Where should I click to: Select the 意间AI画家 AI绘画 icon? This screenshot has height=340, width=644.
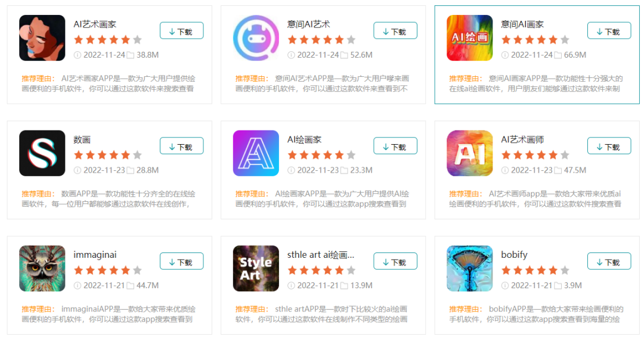[x=469, y=38]
